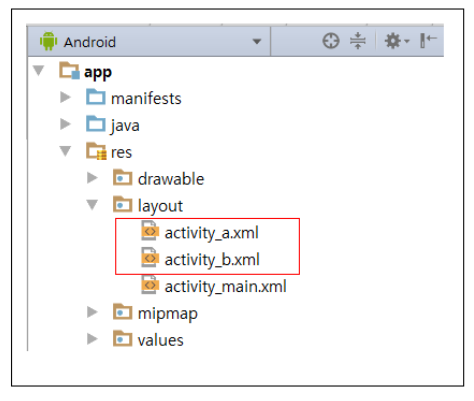Click Scroll from Source target icon
The height and width of the screenshot is (401, 474).
[x=331, y=41]
